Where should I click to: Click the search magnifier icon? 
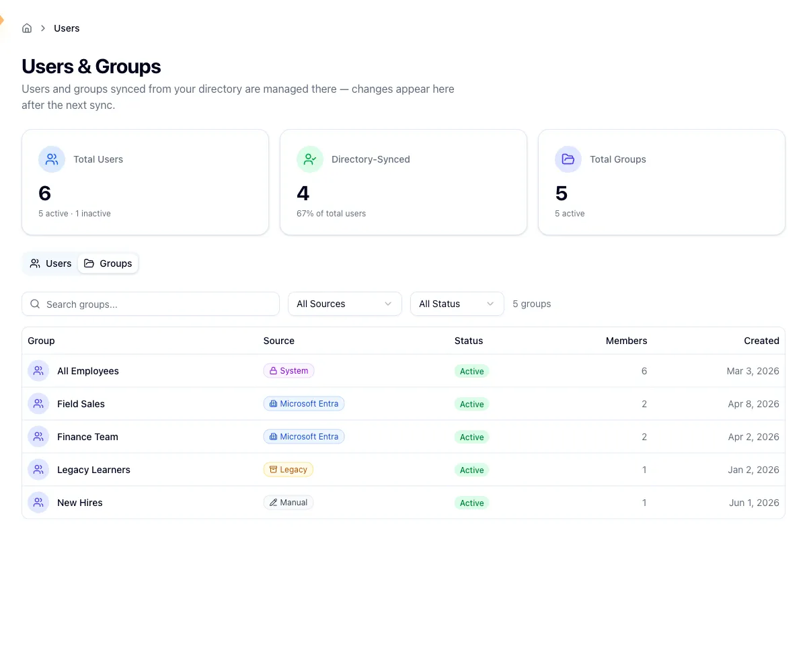tap(36, 304)
